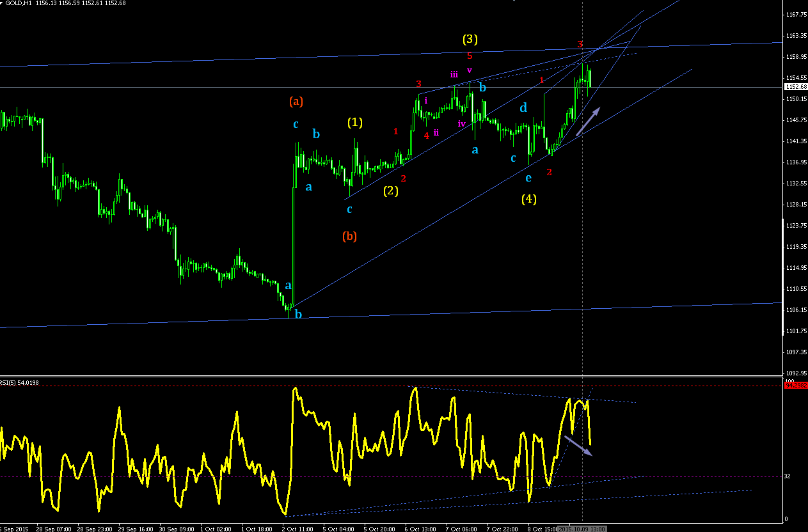Viewport: 808px width, 532px height.
Task: Click the crosshair date tag 2015.10.09 13:00
Action: 582,529
